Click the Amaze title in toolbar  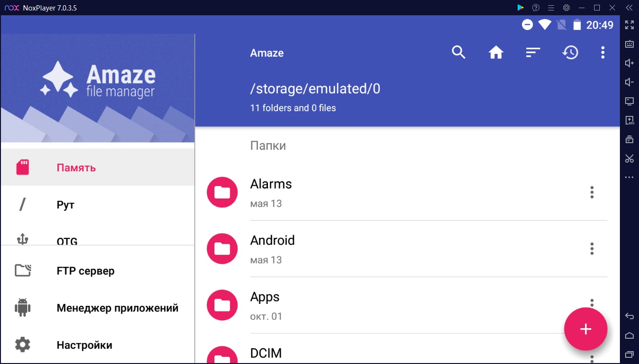[x=267, y=53]
